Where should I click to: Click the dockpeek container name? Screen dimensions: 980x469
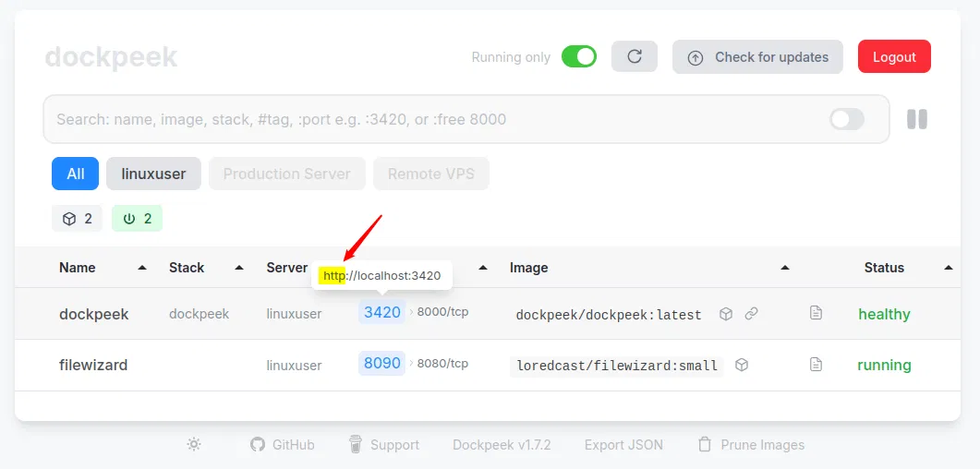tap(93, 314)
